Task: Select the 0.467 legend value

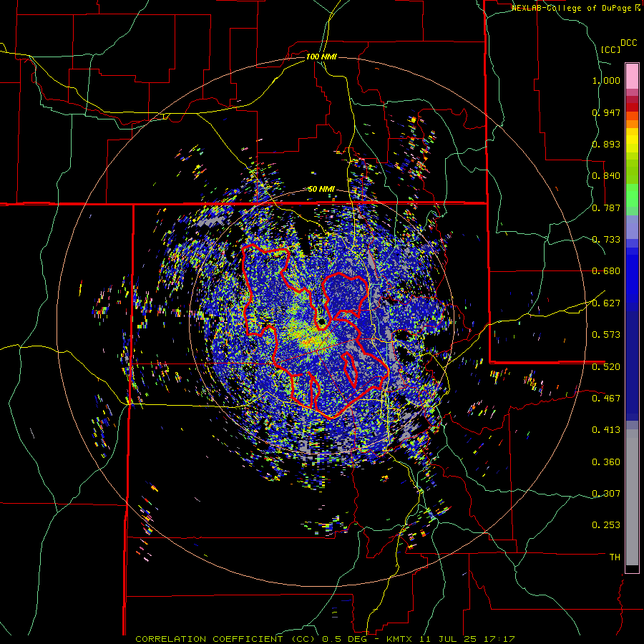Action: click(x=606, y=399)
